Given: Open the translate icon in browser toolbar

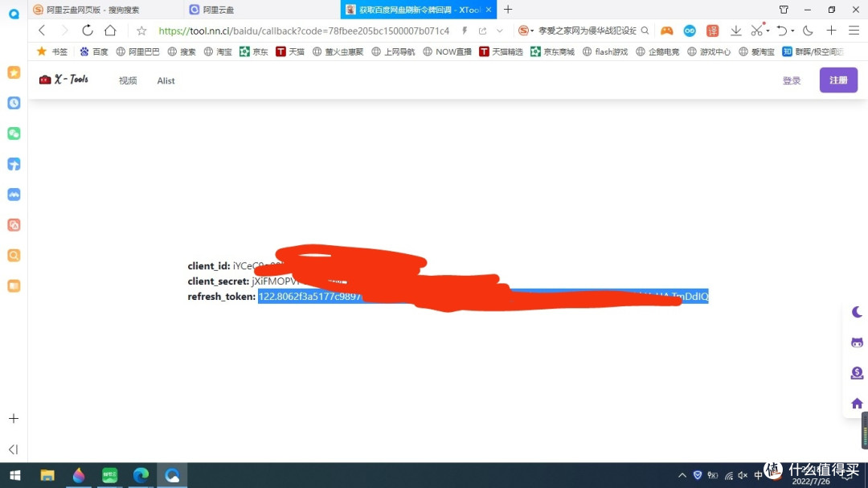Looking at the screenshot, I should (x=712, y=31).
